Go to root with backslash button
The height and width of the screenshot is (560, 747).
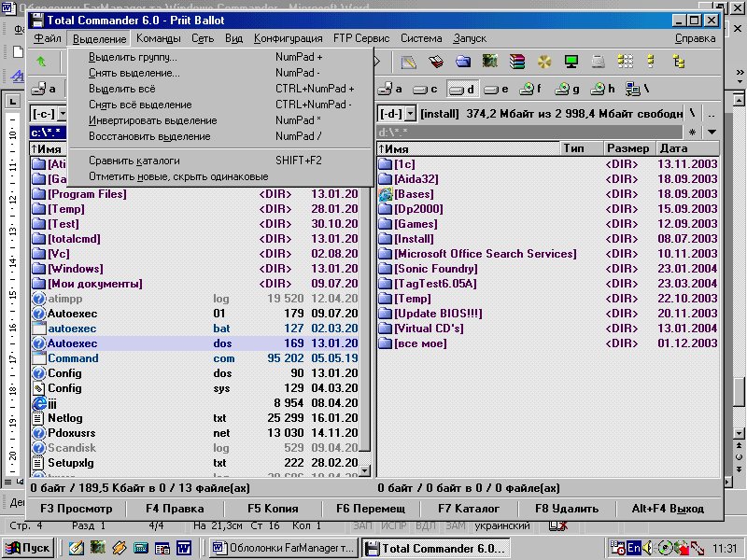[692, 114]
